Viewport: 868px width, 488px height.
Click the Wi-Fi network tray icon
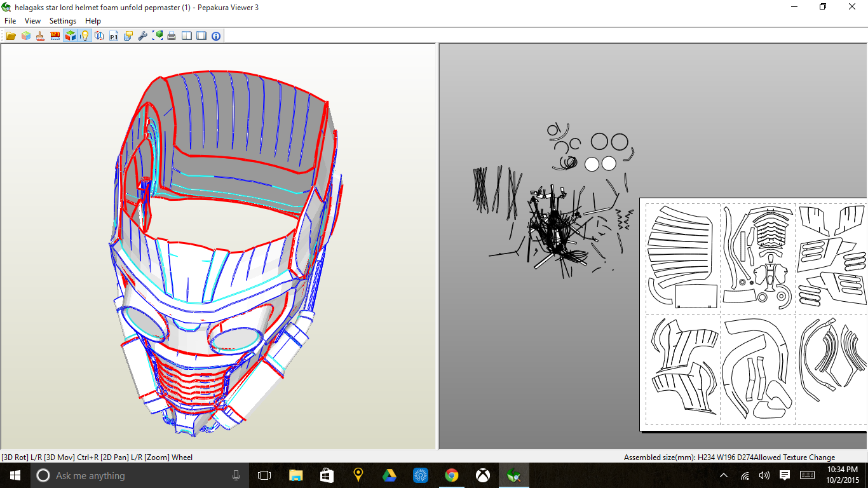(x=745, y=475)
